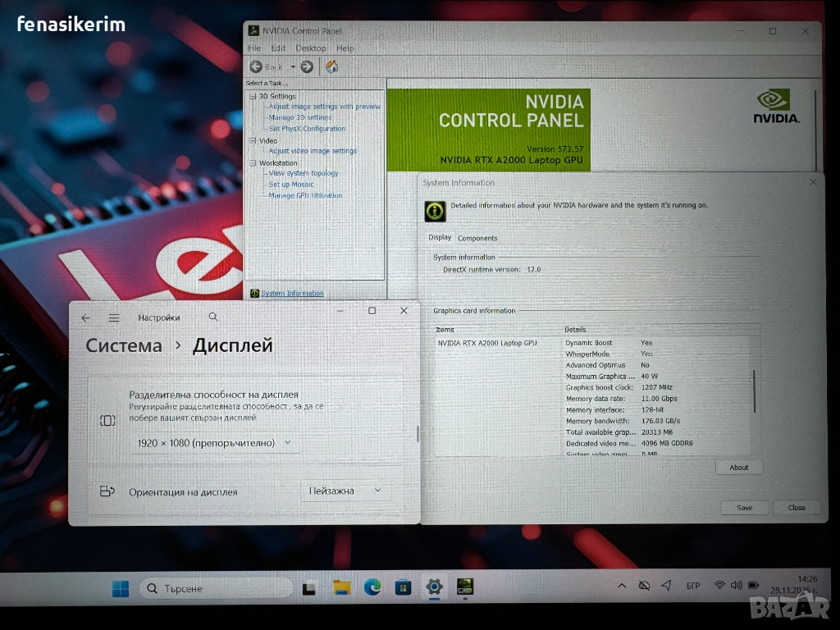The width and height of the screenshot is (840, 630).
Task: Open the NVIDIA icon on the taskbar
Action: point(464,587)
